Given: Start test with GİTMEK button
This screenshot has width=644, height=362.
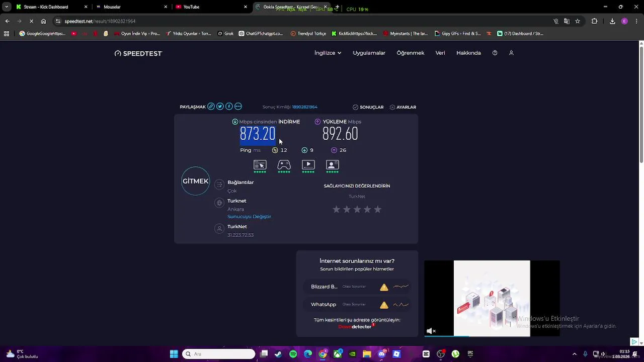Looking at the screenshot, I should click(x=195, y=181).
